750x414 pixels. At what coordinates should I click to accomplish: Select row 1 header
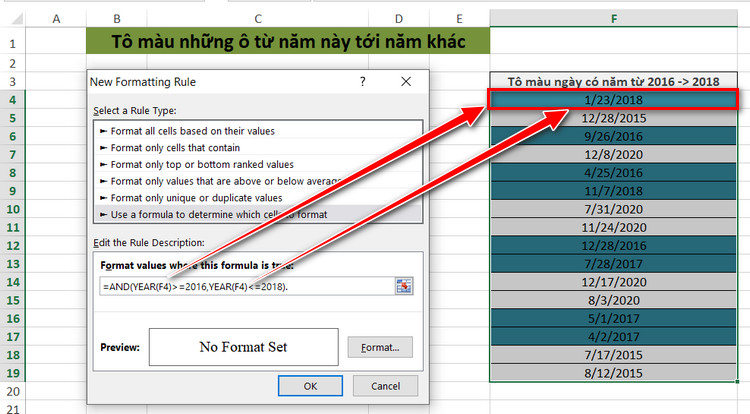pos(12,44)
